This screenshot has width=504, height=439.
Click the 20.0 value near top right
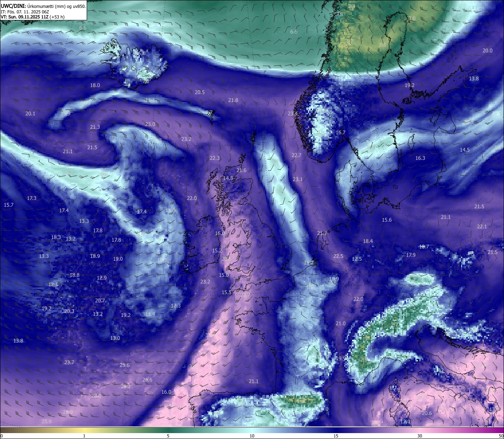tap(487, 50)
